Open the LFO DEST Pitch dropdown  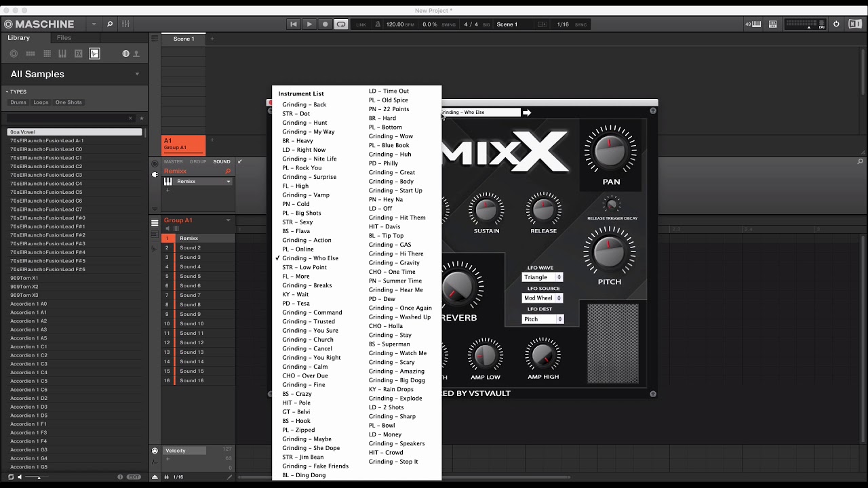(x=542, y=319)
